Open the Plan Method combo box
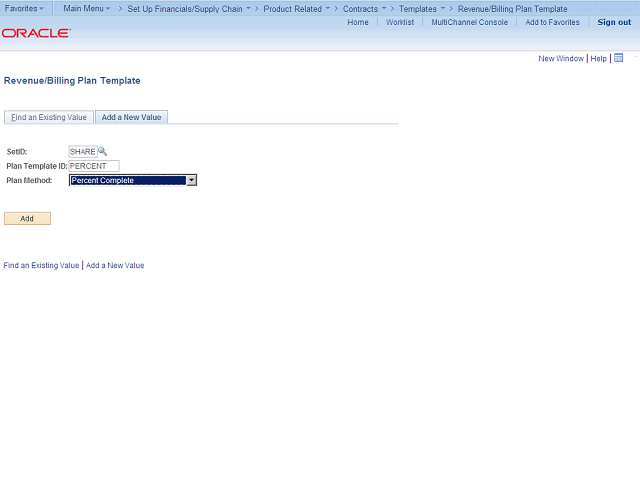 pos(133,180)
